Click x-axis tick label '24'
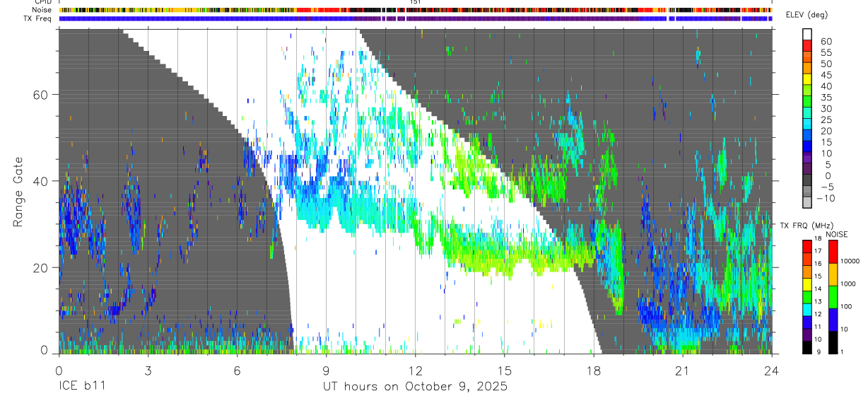This screenshot has width=868, height=401. (x=772, y=370)
